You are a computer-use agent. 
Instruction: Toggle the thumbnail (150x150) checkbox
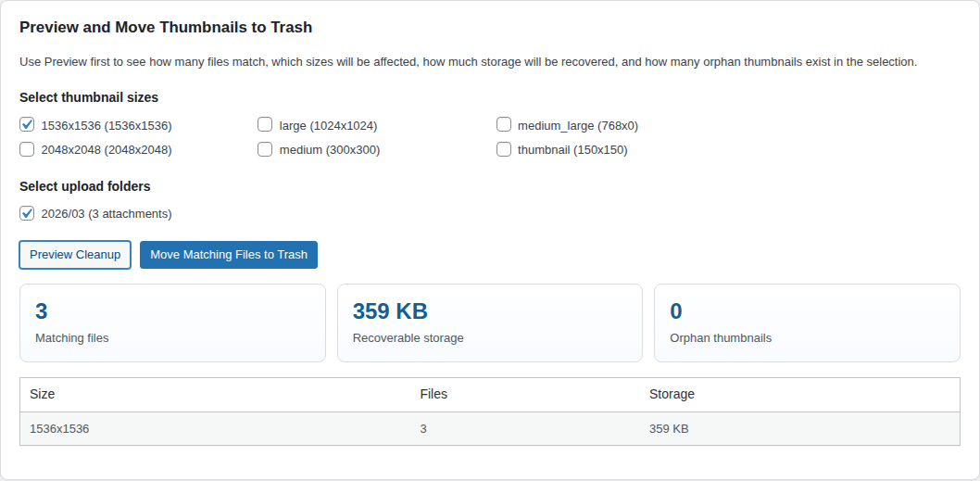coord(504,149)
